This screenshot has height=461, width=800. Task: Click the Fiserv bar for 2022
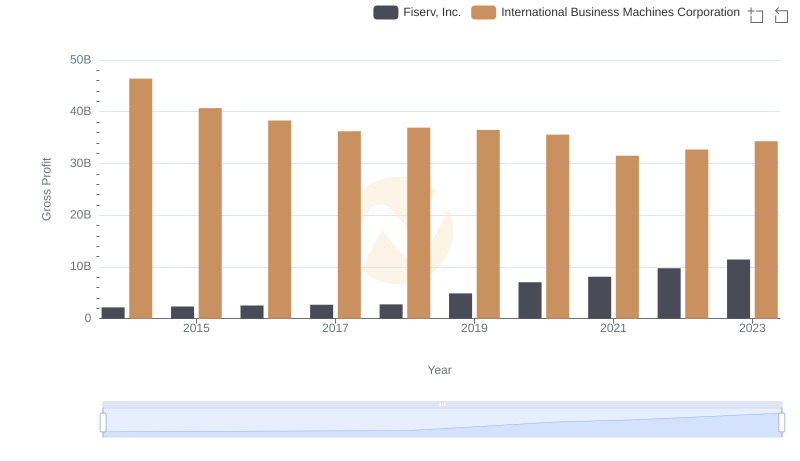[669, 293]
